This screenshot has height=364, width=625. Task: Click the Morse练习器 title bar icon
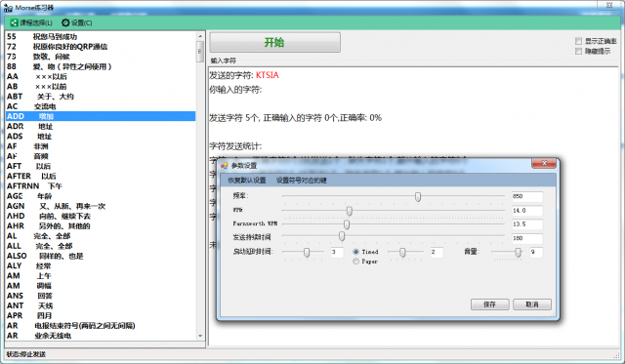pyautogui.click(x=8, y=8)
